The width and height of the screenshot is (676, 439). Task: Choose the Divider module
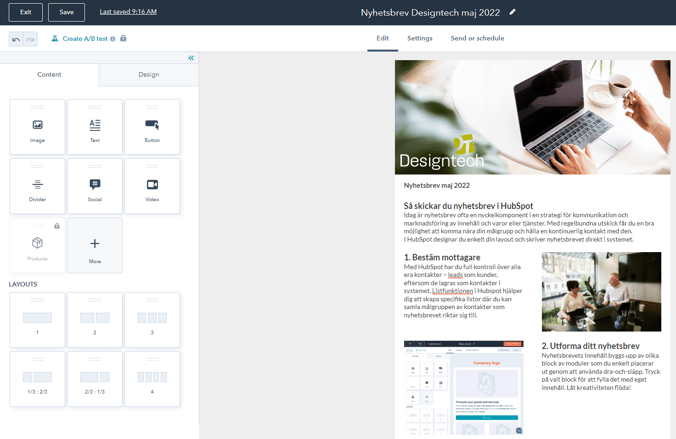click(37, 186)
